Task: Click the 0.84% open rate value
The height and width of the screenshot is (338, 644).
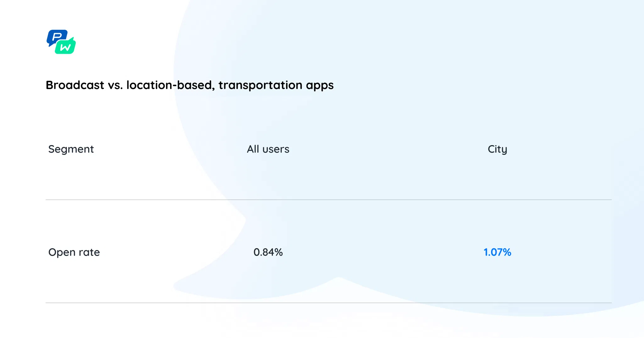Action: tap(268, 252)
